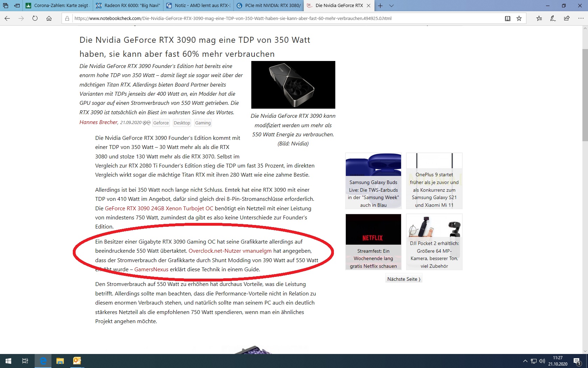Screen dimensions: 588x368
Task: Reload the page with Refresh icon
Action: [35, 19]
